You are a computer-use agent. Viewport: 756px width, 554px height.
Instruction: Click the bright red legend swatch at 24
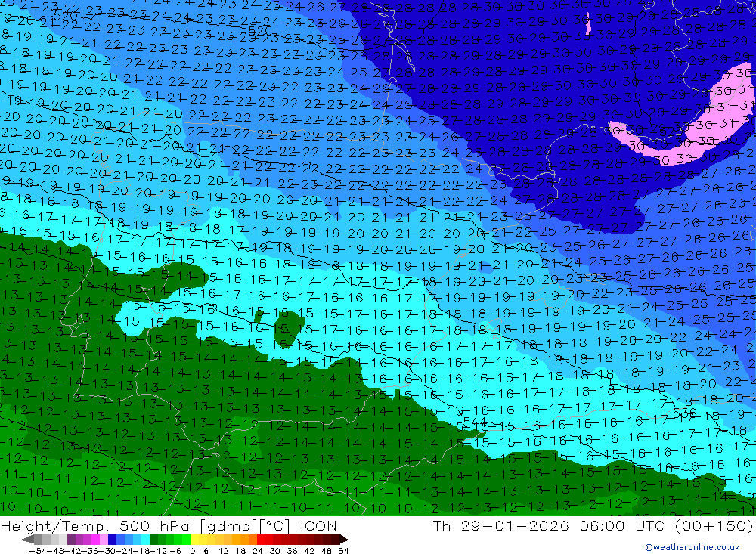[x=261, y=539]
